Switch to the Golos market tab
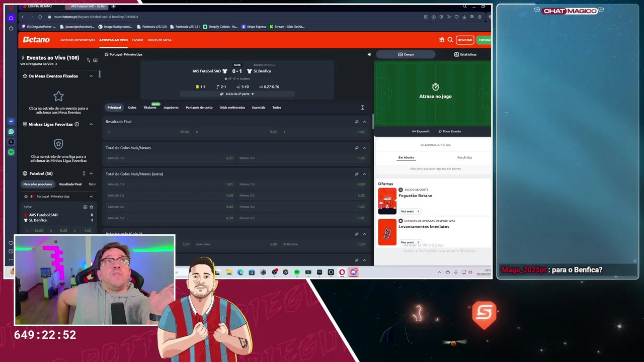The image size is (644, 362). (x=132, y=108)
